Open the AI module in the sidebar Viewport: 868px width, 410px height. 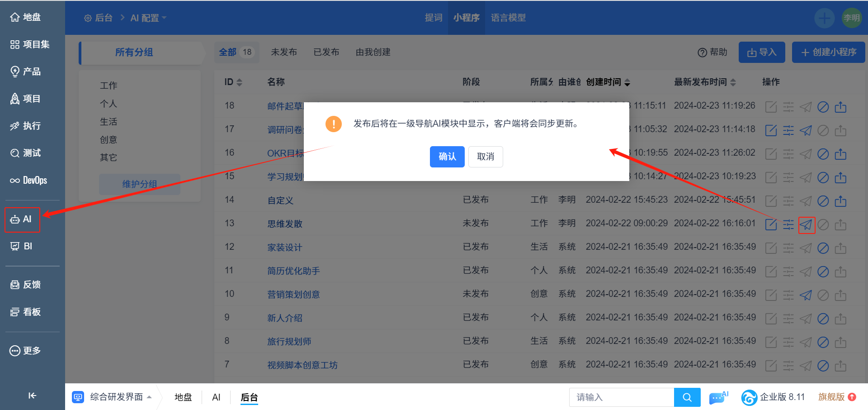(22, 219)
